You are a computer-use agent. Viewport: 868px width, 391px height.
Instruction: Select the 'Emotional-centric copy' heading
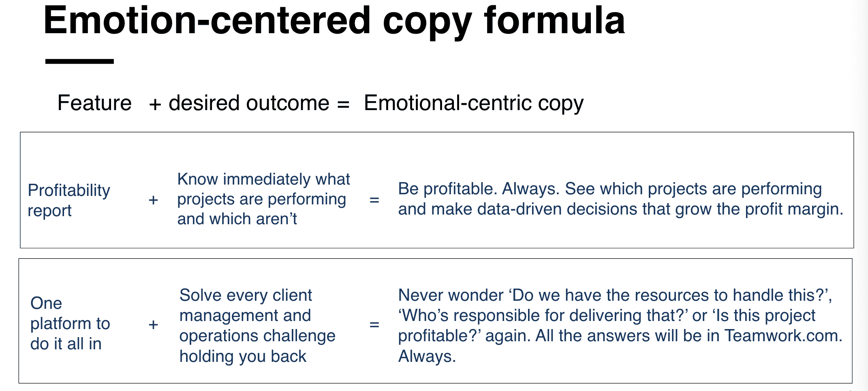pos(473,103)
